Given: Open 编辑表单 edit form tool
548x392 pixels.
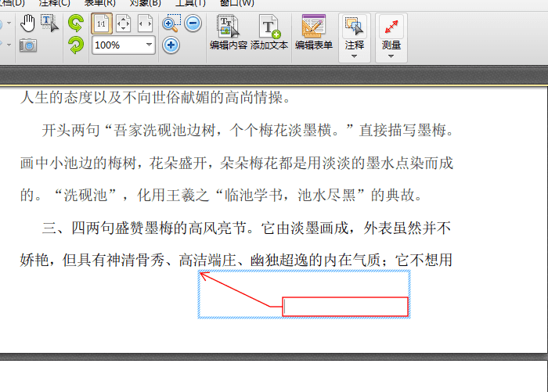Looking at the screenshot, I should click(313, 33).
